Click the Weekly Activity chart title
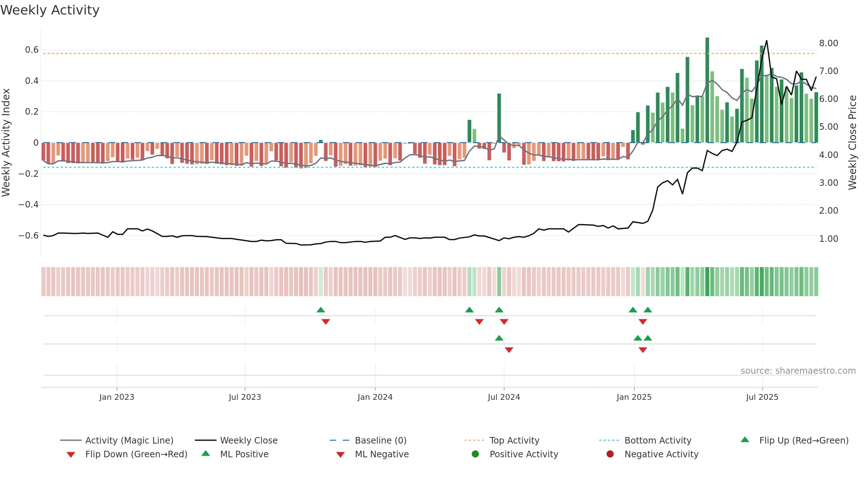 (x=50, y=10)
